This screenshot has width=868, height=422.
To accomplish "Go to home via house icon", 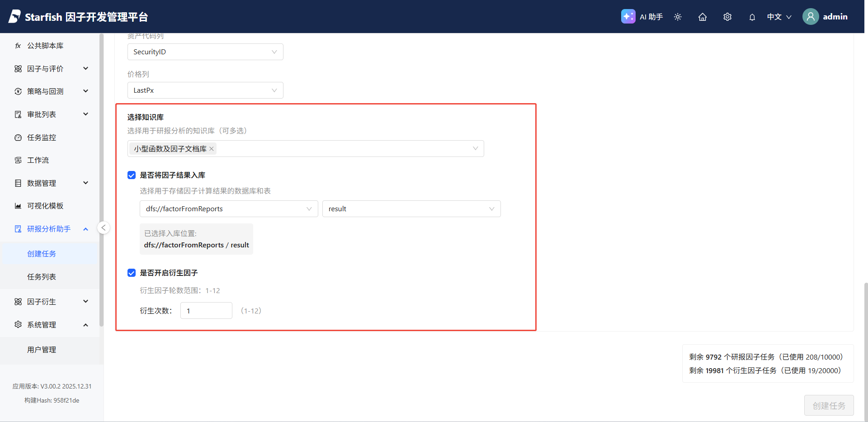I will pos(703,17).
